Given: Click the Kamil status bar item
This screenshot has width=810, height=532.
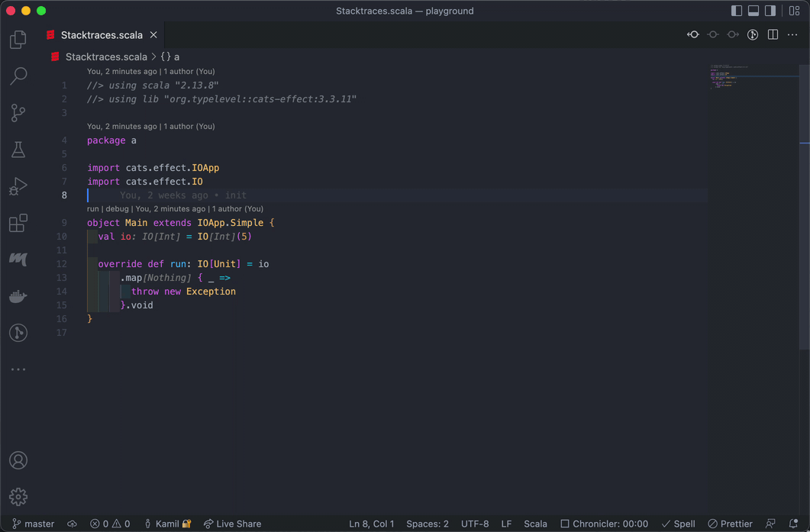Looking at the screenshot, I should 168,524.
